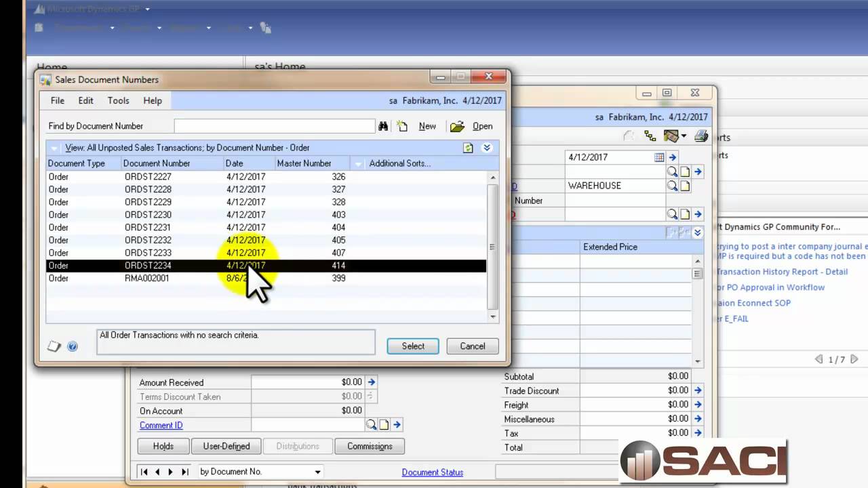
Task: Click the Select button
Action: (413, 346)
